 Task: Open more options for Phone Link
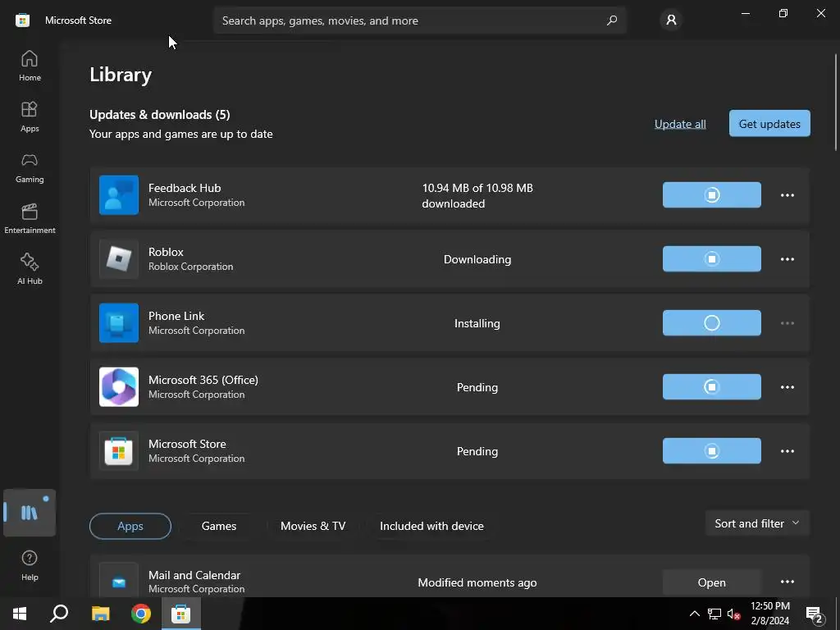point(787,323)
